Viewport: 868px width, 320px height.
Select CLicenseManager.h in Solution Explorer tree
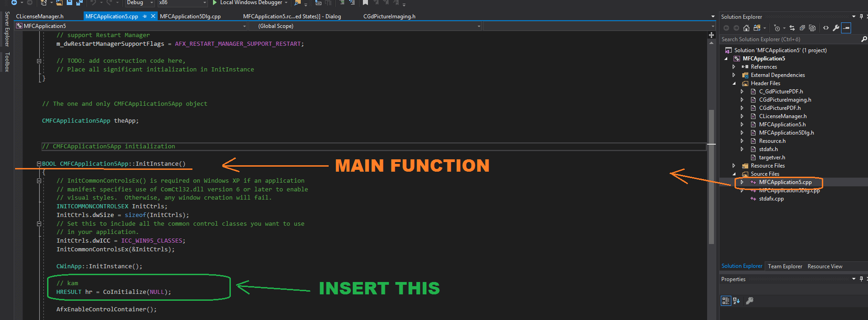point(783,116)
